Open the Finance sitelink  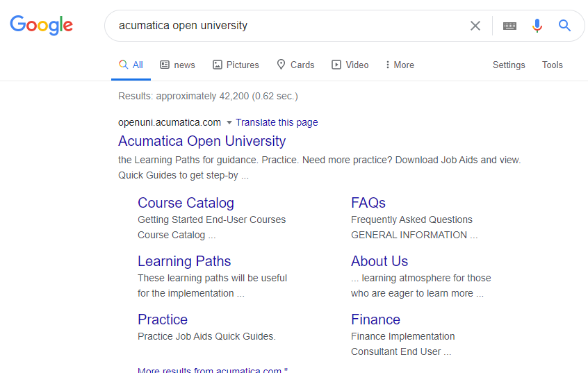click(x=375, y=320)
